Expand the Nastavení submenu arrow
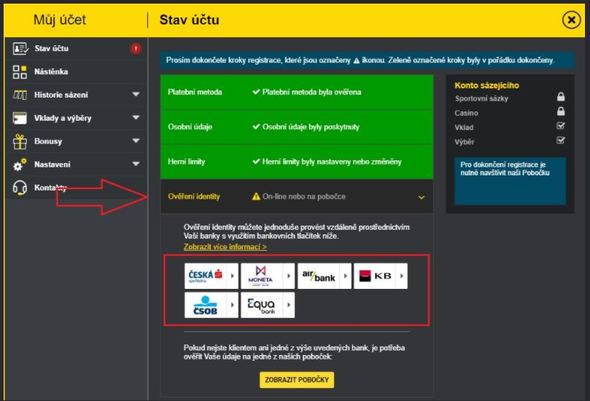The height and width of the screenshot is (401, 590). pos(136,164)
